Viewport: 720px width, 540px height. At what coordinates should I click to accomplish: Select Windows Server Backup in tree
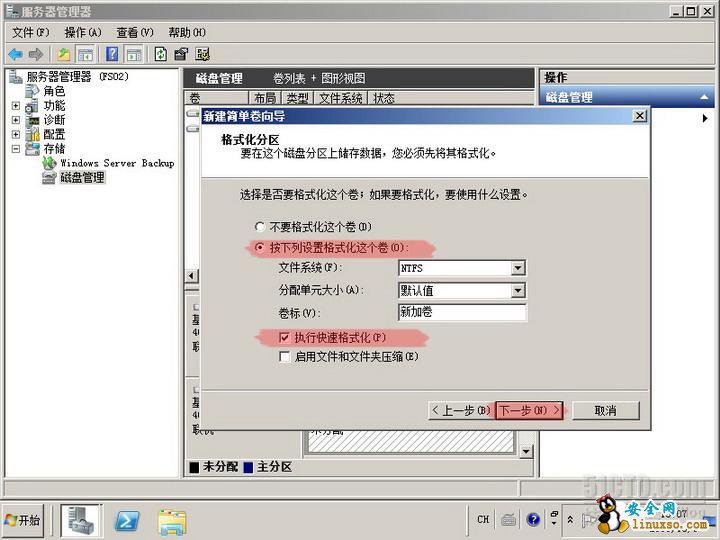click(116, 163)
